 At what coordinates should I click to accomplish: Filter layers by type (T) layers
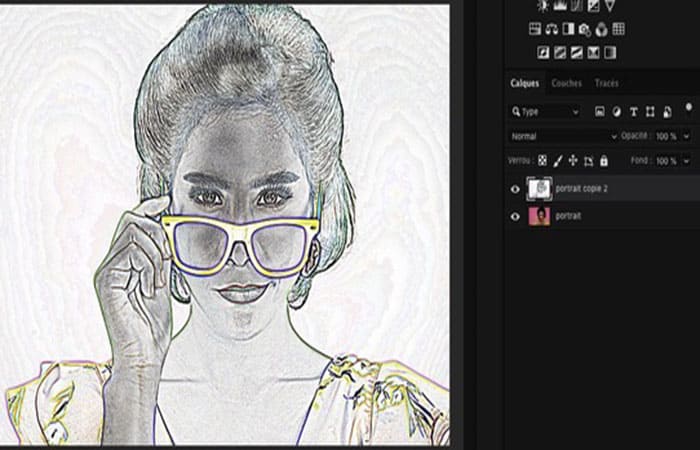(x=633, y=112)
